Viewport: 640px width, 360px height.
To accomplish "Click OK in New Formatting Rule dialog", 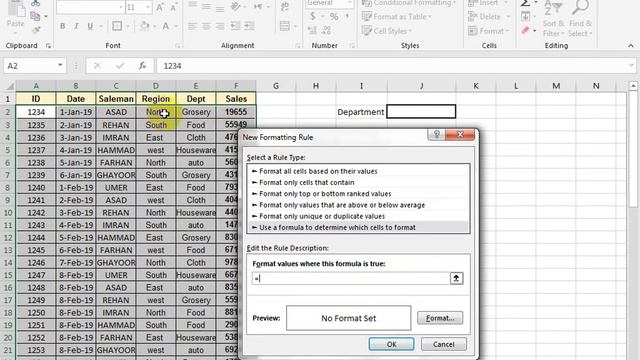I will coord(391,344).
